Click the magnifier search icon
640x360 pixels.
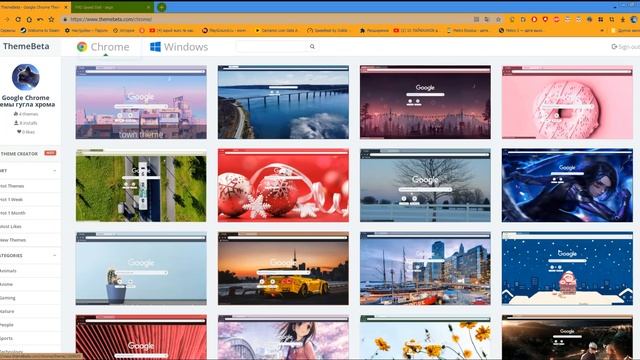pyautogui.click(x=312, y=47)
